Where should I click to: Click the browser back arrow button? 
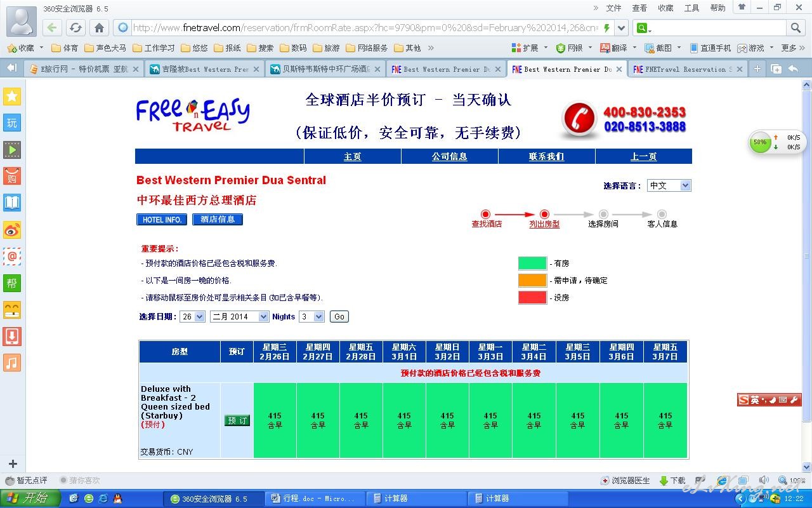pyautogui.click(x=52, y=27)
